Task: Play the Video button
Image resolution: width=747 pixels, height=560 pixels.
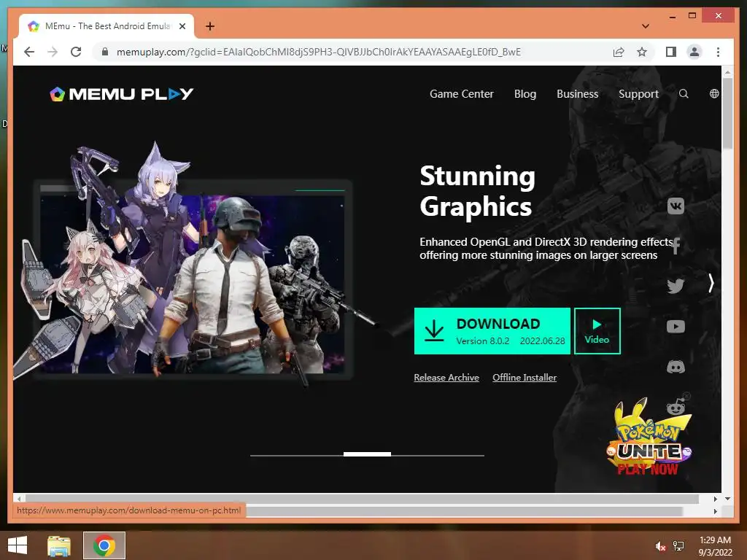Action: point(597,331)
